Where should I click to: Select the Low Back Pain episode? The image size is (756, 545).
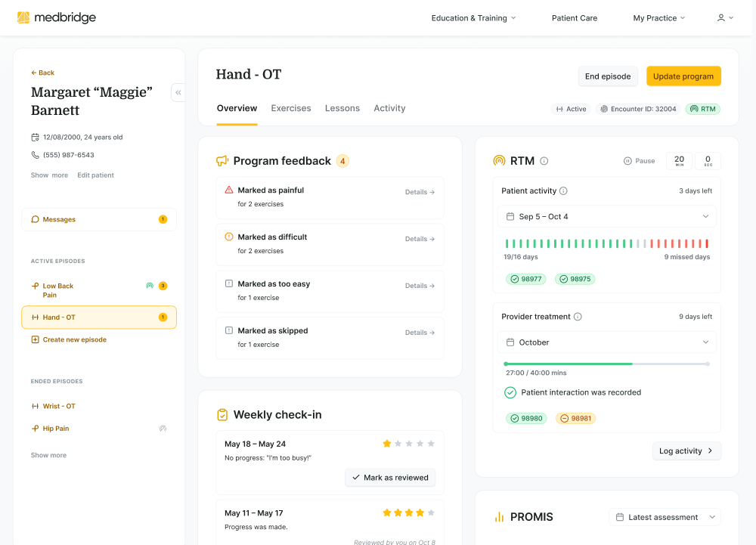click(57, 290)
